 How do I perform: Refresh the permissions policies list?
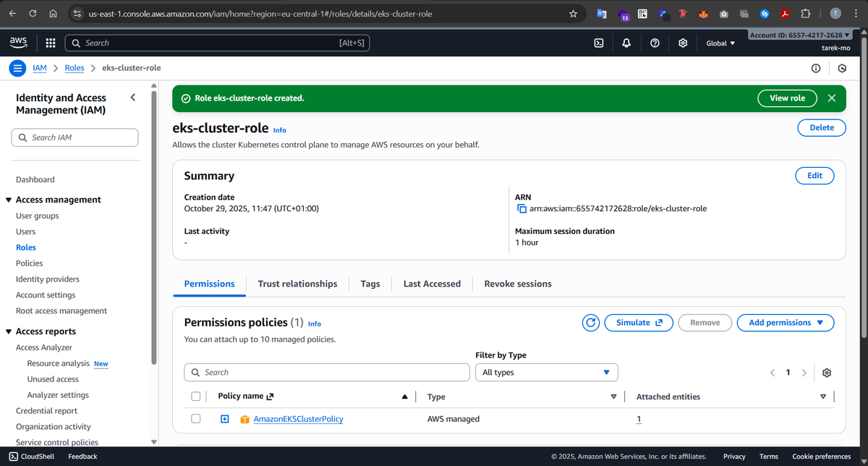coord(591,323)
